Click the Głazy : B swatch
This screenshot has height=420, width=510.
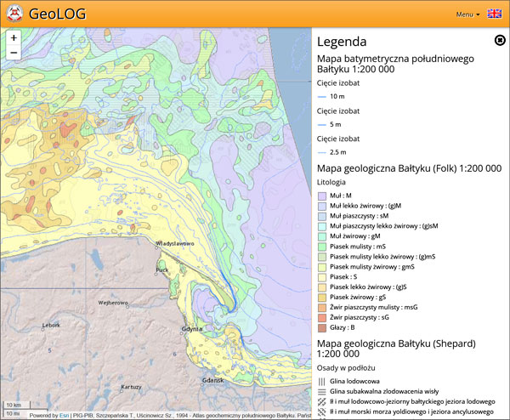(x=321, y=327)
